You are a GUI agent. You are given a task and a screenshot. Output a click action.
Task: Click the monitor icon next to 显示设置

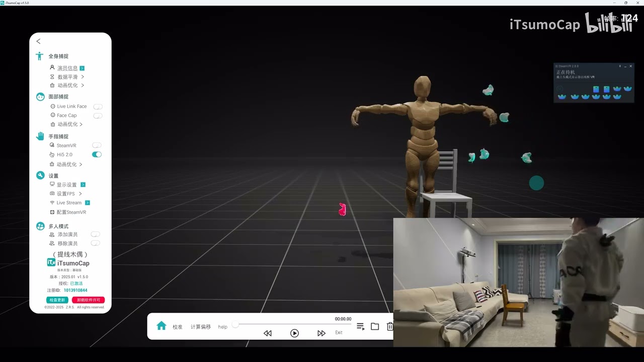coord(52,185)
